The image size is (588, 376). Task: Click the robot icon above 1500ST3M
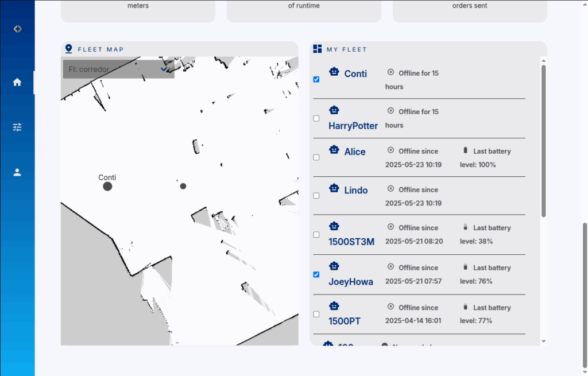[x=334, y=226]
